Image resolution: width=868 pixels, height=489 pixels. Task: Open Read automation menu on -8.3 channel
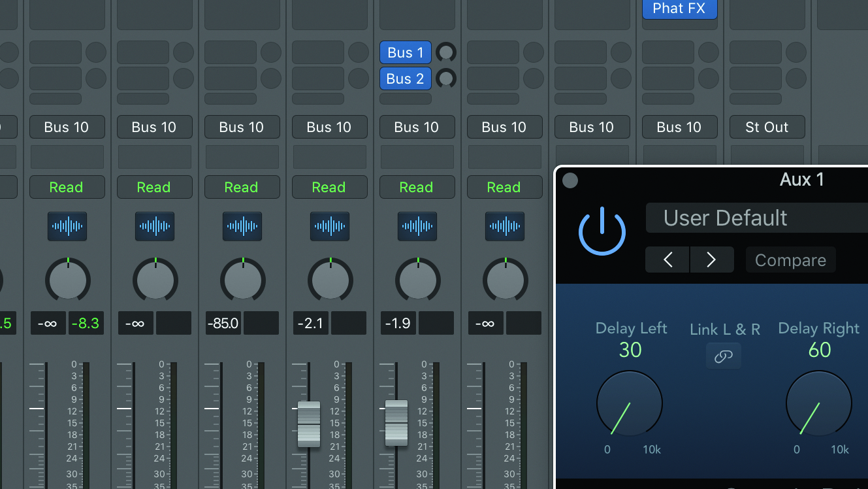[x=67, y=187]
